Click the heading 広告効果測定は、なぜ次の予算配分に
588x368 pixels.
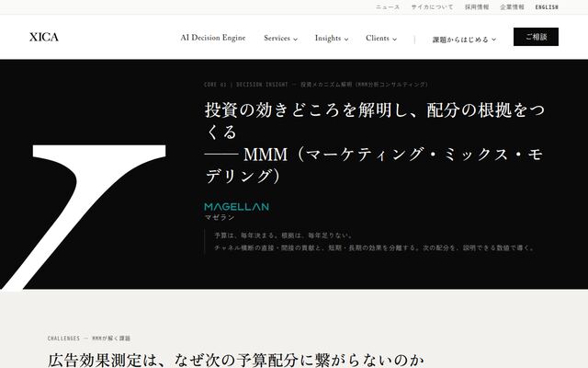click(x=236, y=360)
